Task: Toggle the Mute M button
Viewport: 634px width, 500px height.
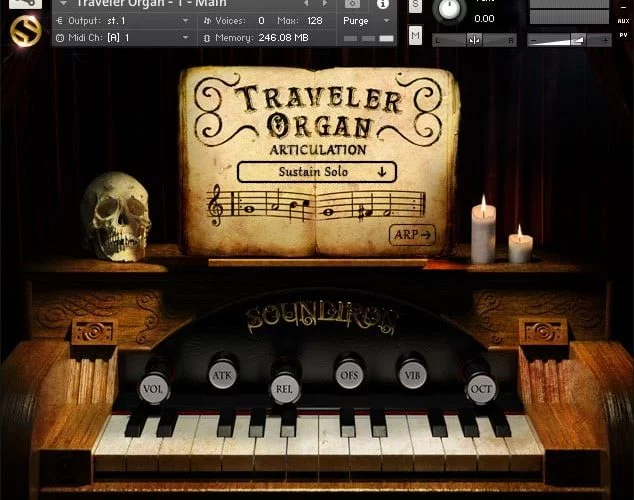Action: pyautogui.click(x=415, y=36)
